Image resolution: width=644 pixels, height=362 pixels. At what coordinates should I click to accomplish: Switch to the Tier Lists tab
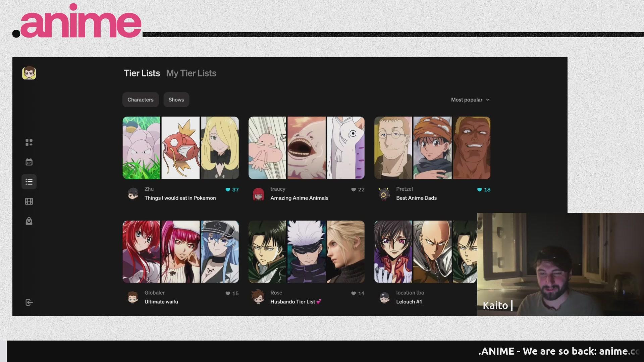point(142,73)
